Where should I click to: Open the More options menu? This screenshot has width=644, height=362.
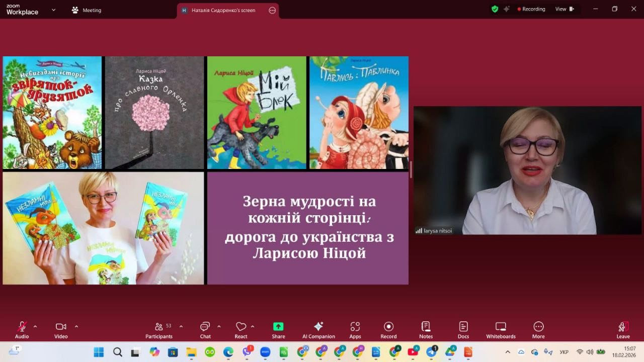point(538,330)
